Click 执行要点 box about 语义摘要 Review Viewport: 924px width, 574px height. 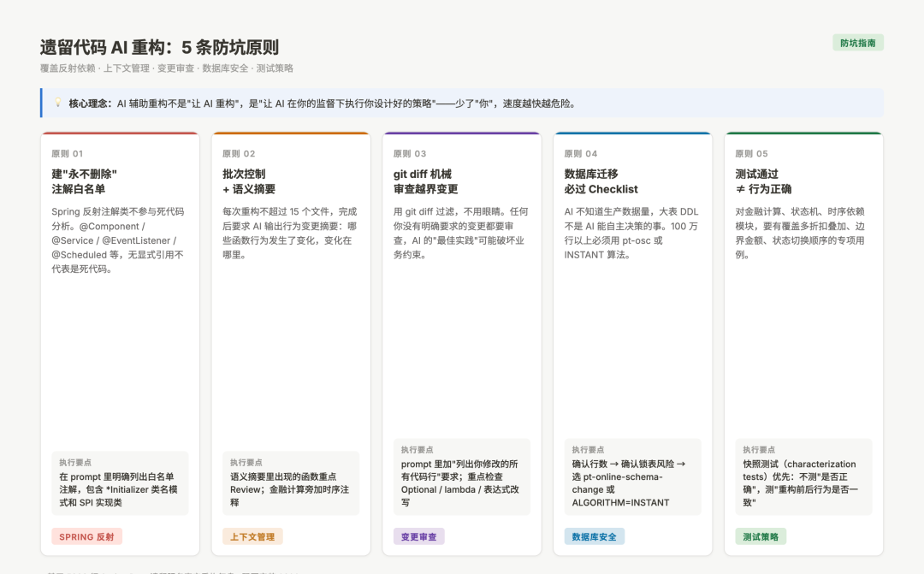(291, 483)
